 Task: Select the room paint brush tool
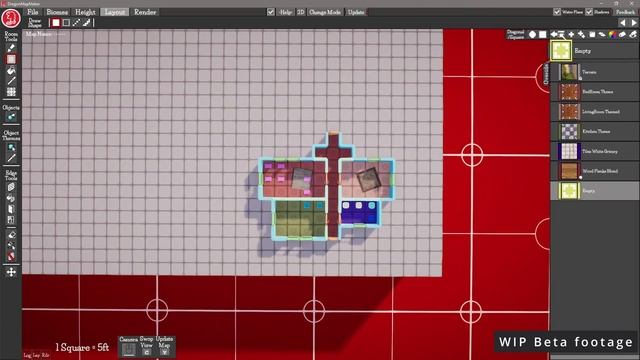[11, 49]
